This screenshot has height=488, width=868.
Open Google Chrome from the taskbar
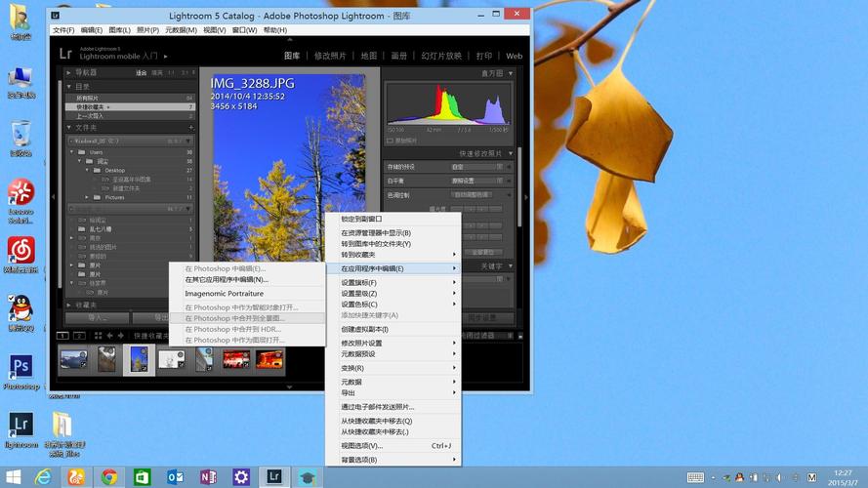[x=109, y=477]
